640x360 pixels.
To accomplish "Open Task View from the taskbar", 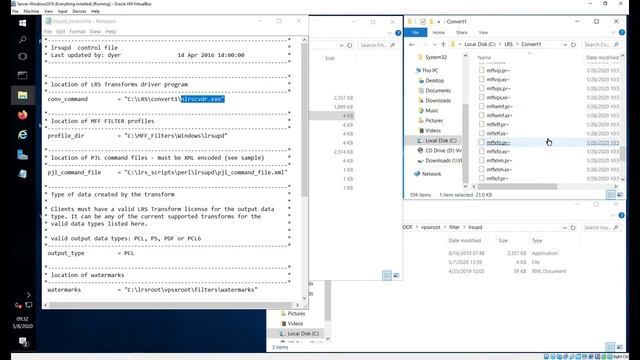I will [x=22, y=57].
